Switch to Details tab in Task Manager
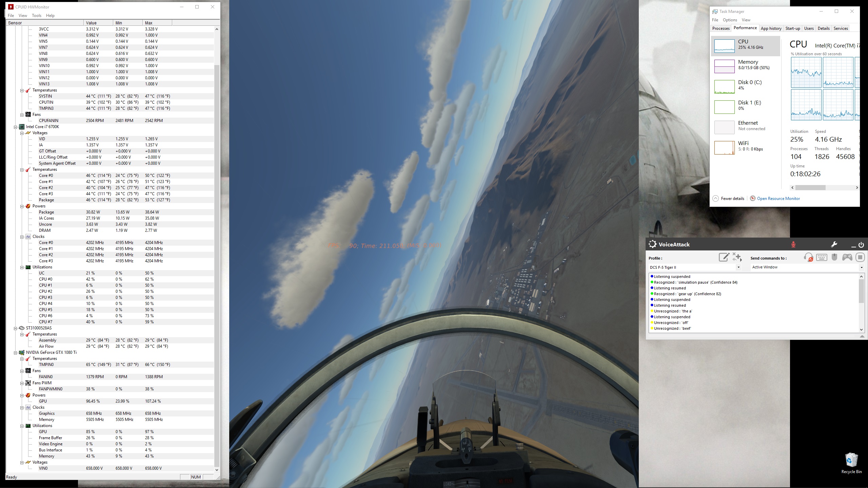Viewport: 868px width, 488px height. (x=824, y=28)
